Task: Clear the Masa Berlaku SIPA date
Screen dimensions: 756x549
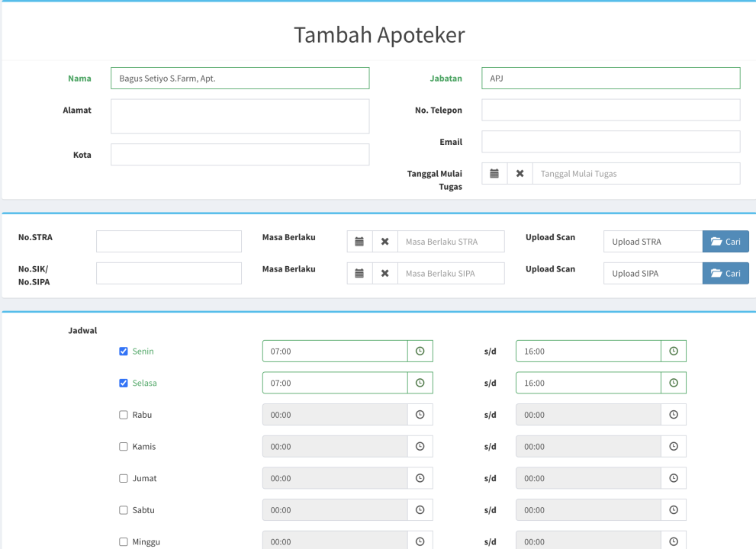Action: (x=384, y=274)
